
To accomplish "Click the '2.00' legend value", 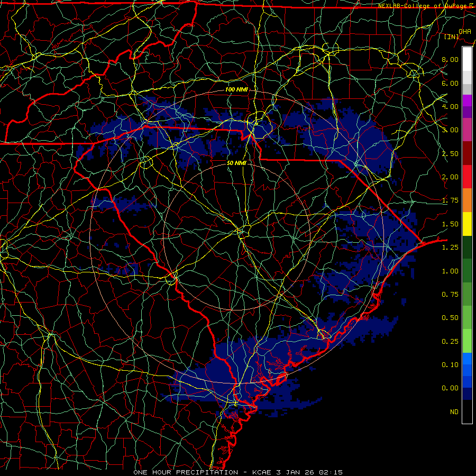I will click(x=450, y=177).
